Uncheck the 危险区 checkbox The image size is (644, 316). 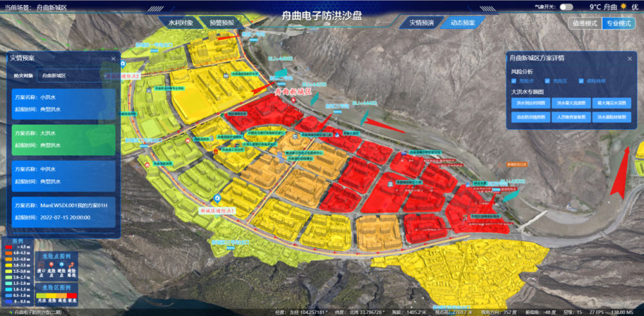549,81
